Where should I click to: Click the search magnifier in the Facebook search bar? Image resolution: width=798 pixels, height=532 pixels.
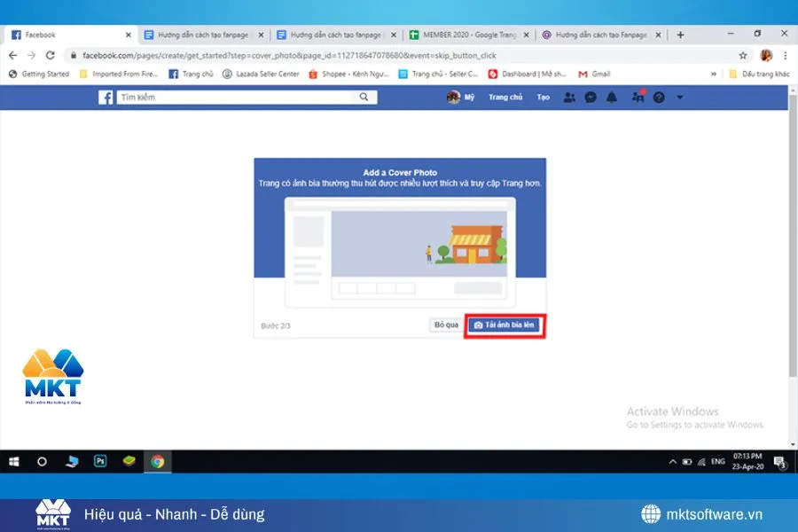(364, 98)
